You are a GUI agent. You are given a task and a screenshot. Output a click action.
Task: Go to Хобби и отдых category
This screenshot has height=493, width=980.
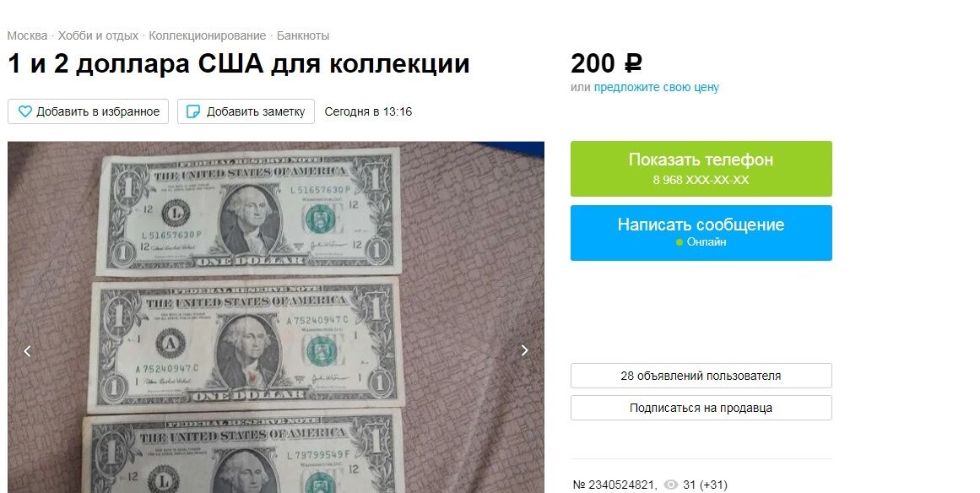[98, 35]
